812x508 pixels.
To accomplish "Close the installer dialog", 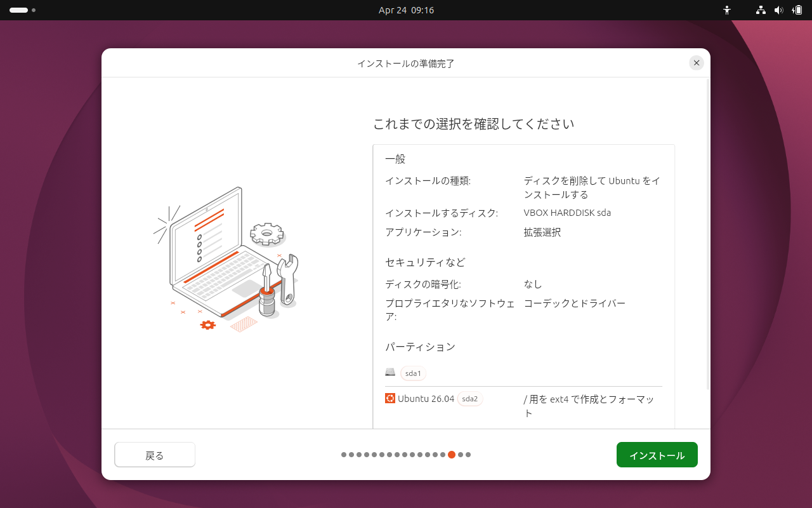I will pyautogui.click(x=696, y=63).
